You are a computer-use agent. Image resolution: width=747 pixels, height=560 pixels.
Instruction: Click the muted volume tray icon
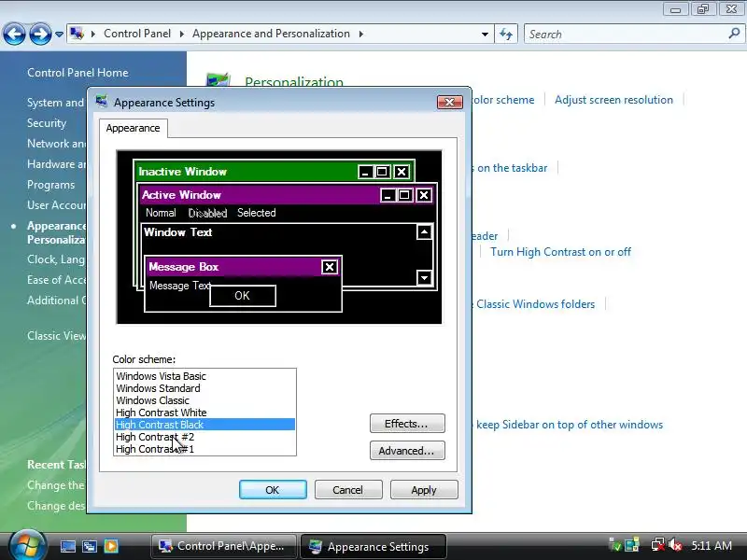click(x=674, y=545)
